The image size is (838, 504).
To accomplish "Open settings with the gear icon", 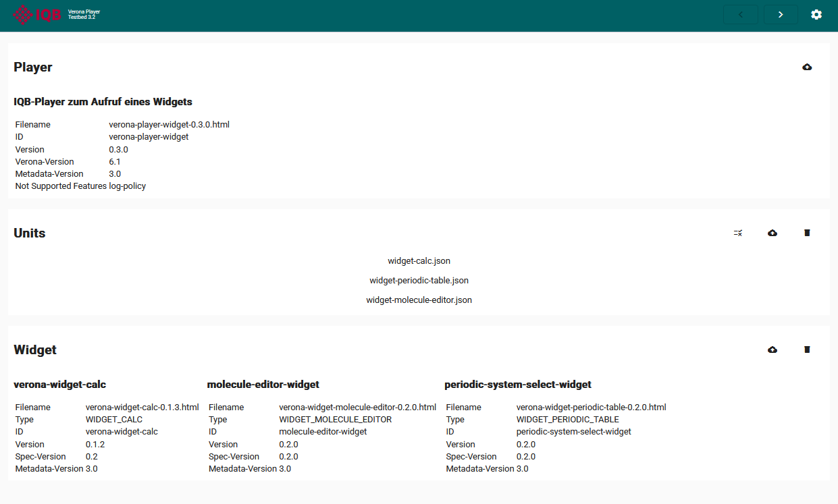I will 816,14.
